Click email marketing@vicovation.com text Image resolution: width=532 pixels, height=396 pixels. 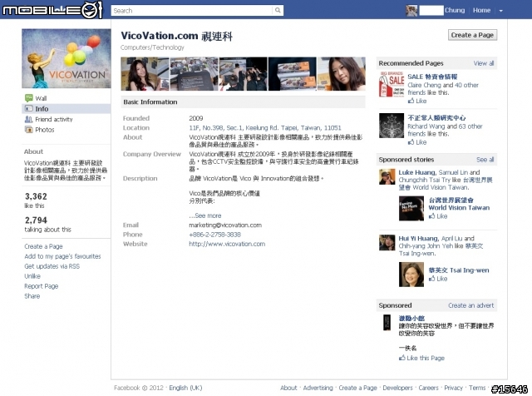(225, 225)
